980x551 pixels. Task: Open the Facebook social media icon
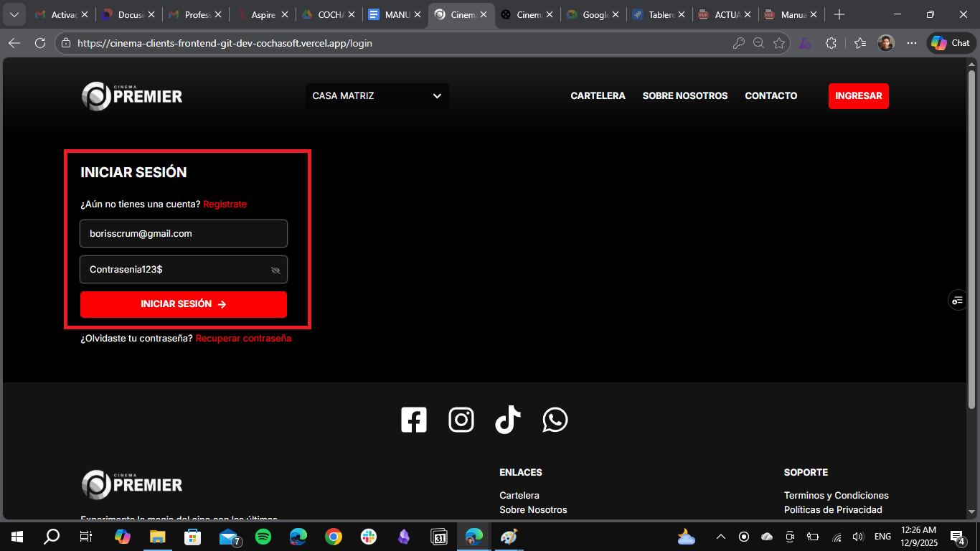click(414, 419)
